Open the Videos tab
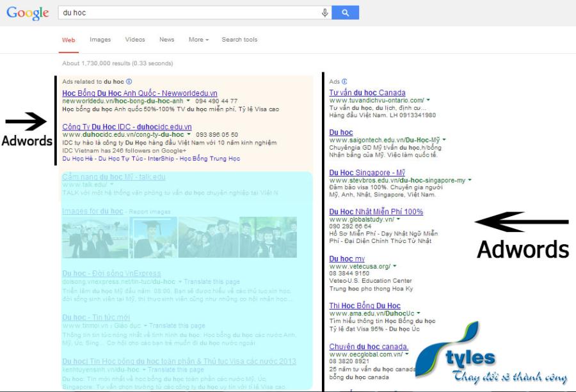576x392 pixels. point(135,40)
